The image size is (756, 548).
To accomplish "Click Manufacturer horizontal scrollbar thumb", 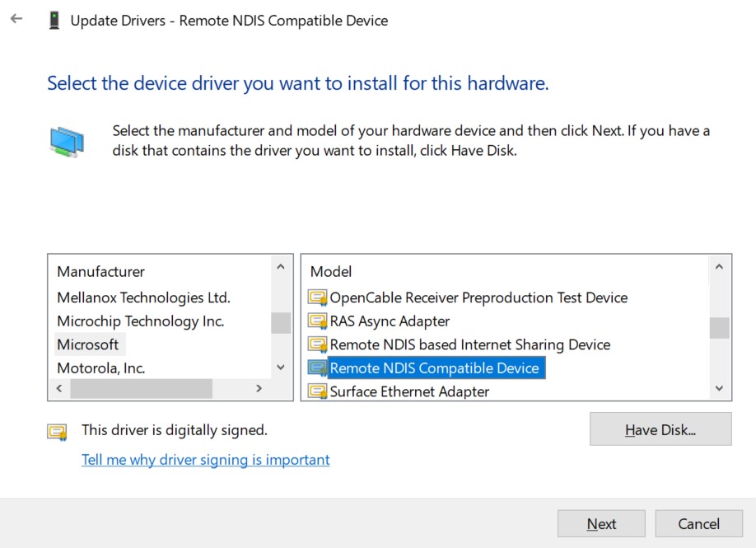I will (142, 388).
